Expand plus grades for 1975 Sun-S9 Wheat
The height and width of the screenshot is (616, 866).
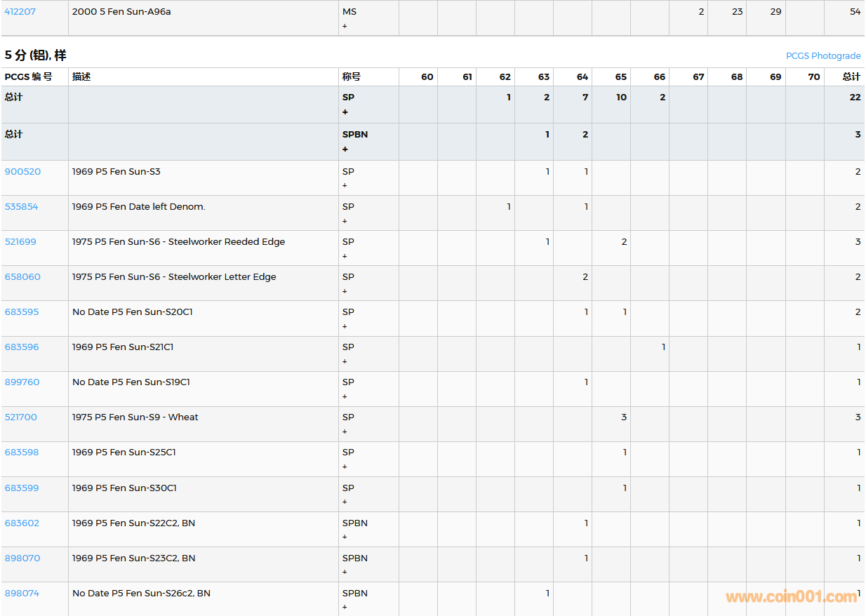(345, 431)
